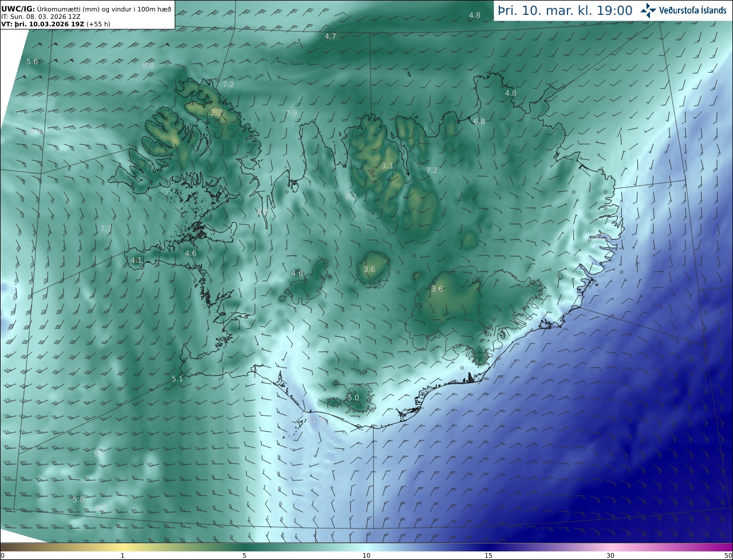The height and width of the screenshot is (560, 733).
Task: Click colorbar tick label '30'
Action: click(x=610, y=555)
